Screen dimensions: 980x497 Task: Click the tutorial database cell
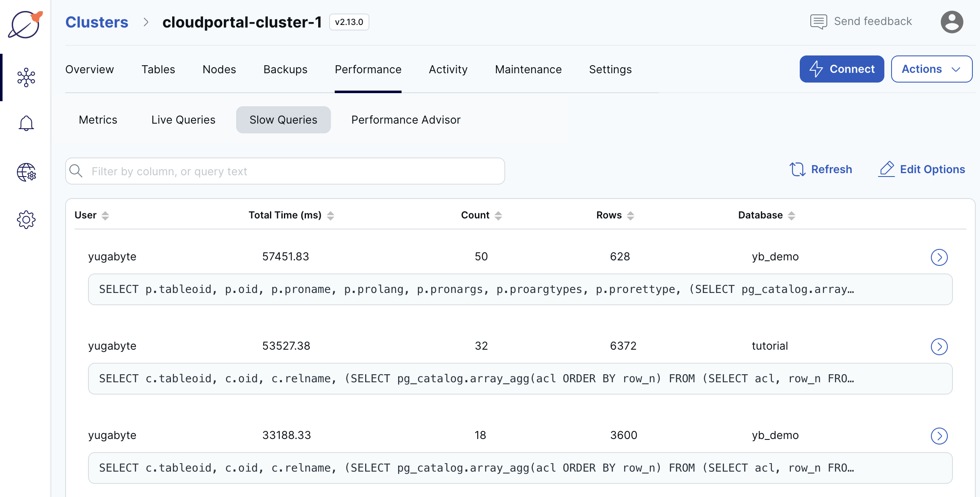point(770,346)
